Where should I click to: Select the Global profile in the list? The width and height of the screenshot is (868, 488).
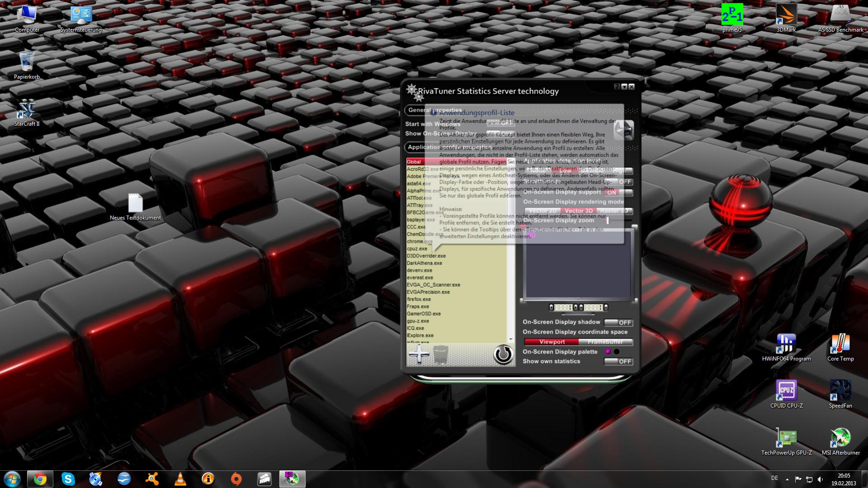(x=456, y=162)
